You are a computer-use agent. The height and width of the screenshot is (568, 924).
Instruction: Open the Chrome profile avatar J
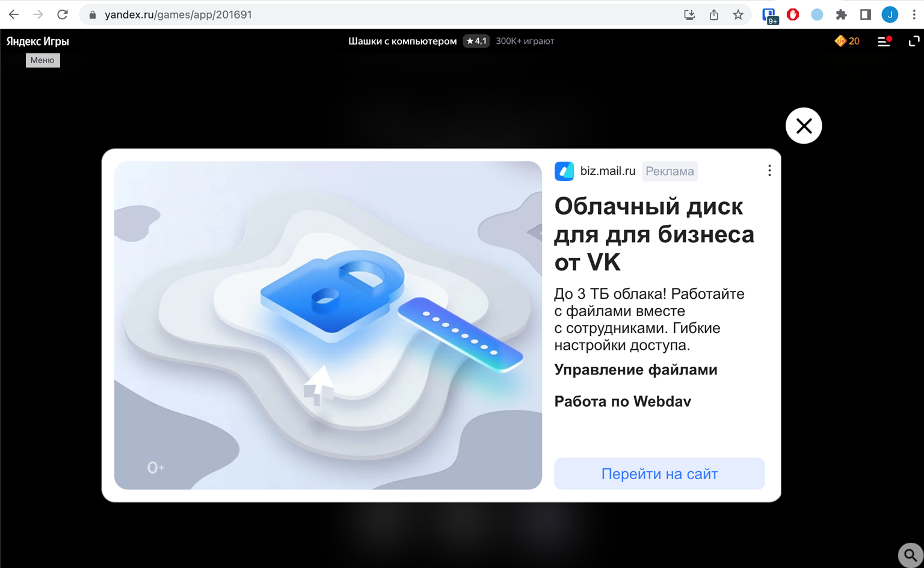point(890,14)
